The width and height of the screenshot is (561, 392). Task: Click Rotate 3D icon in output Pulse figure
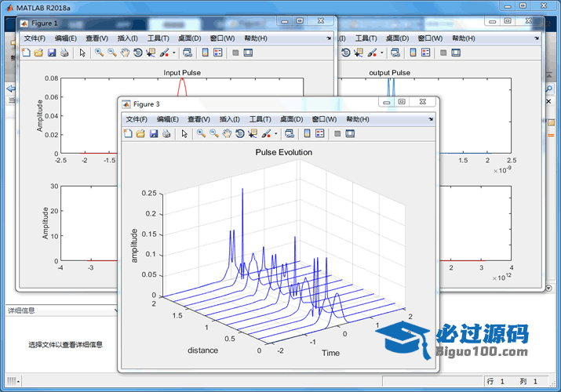345,53
